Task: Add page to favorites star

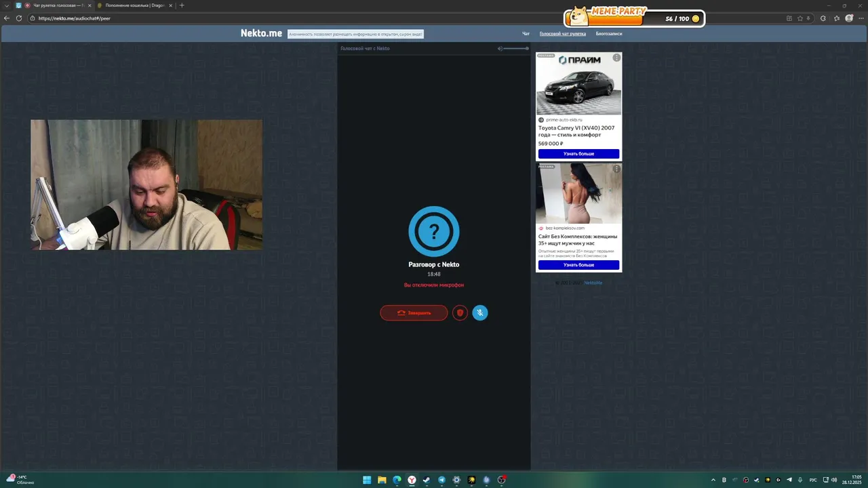Action: pyautogui.click(x=800, y=18)
